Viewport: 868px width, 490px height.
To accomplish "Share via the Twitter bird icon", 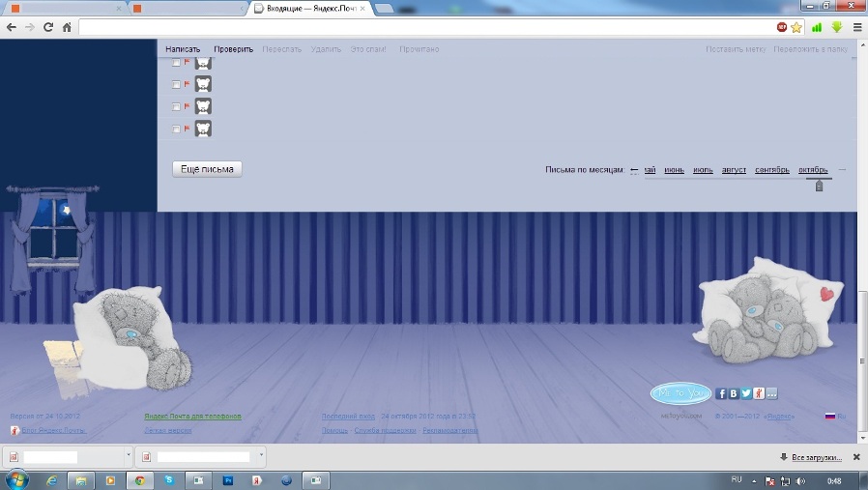I will [x=746, y=393].
